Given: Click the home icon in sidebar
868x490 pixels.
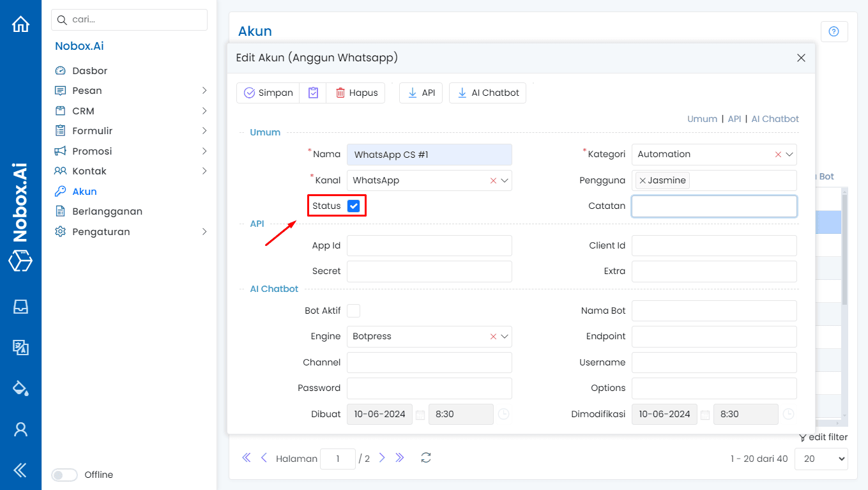Looking at the screenshot, I should click(20, 24).
